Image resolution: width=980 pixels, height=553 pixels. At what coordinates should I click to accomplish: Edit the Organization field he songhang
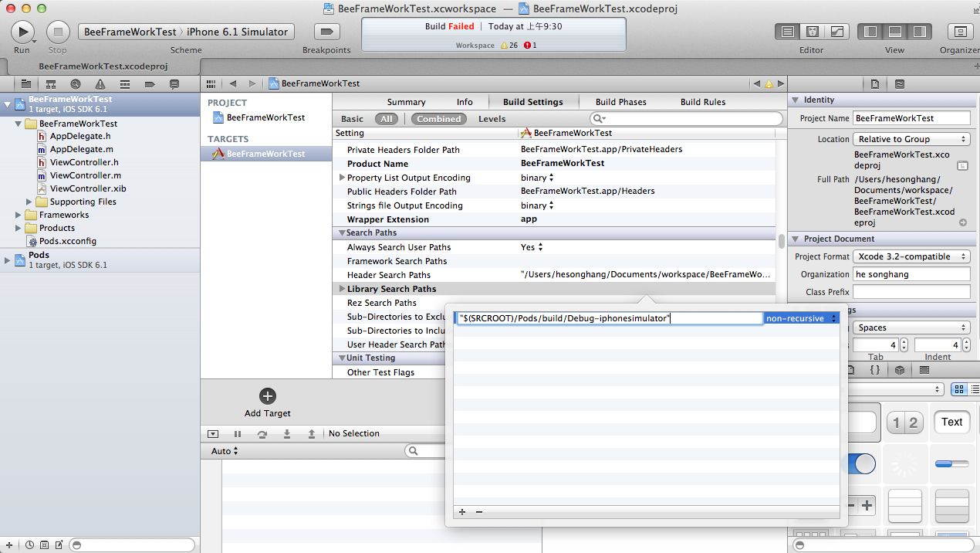point(911,274)
